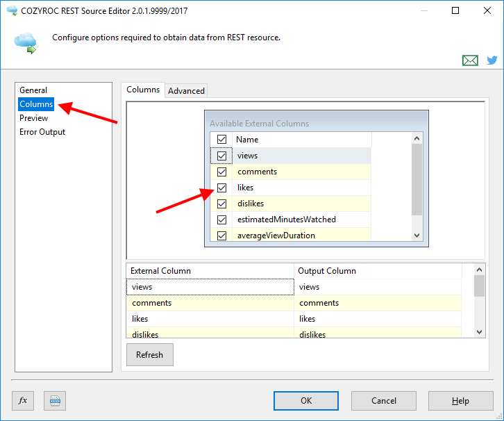Click the Name column header text
This screenshot has height=421, width=504.
(247, 140)
